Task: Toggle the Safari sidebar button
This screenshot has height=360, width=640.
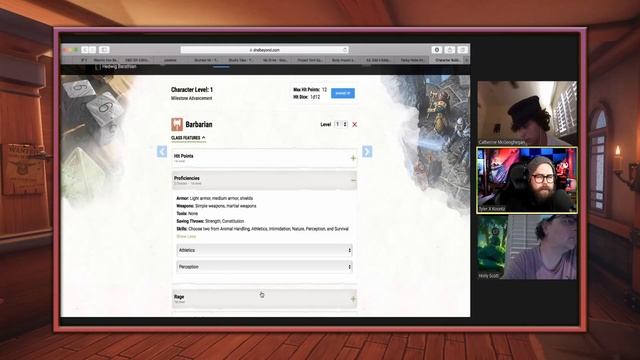Action: tap(104, 50)
